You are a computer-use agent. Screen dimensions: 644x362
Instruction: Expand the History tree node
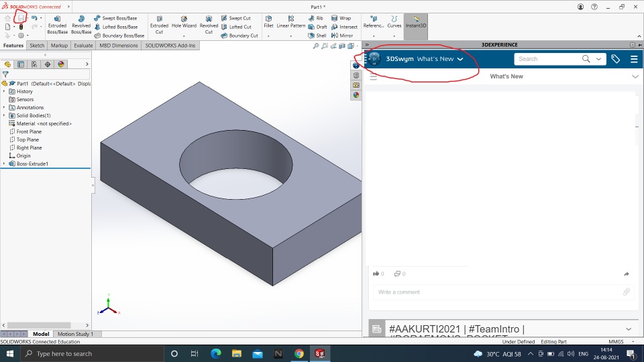tap(4, 92)
